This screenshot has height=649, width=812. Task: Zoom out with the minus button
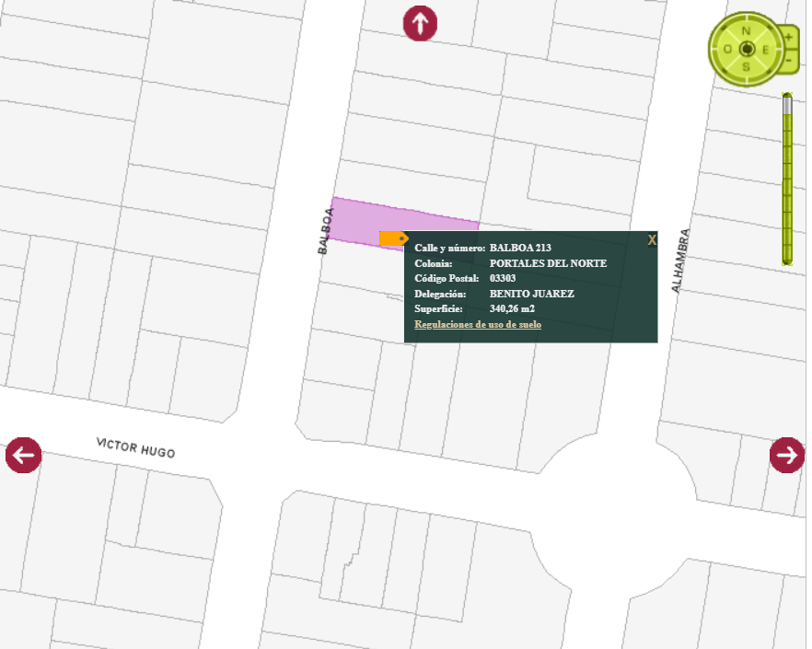(x=789, y=60)
